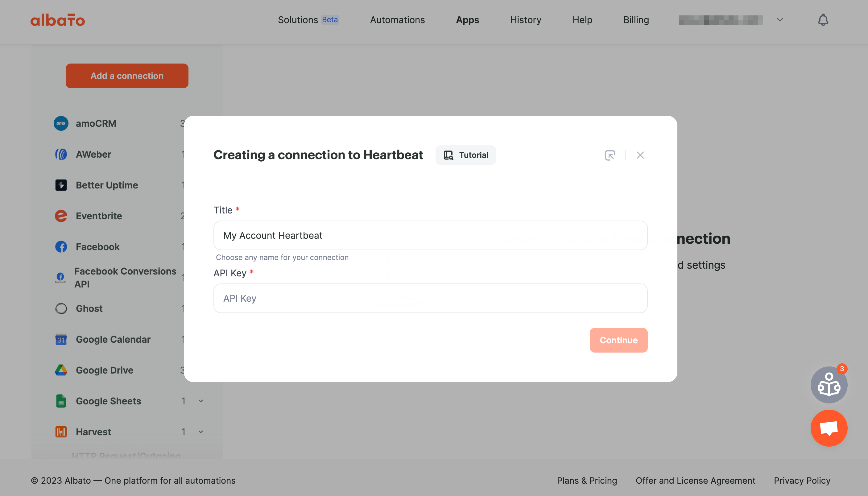Open the account dropdown arrow
868x496 pixels.
tap(780, 20)
